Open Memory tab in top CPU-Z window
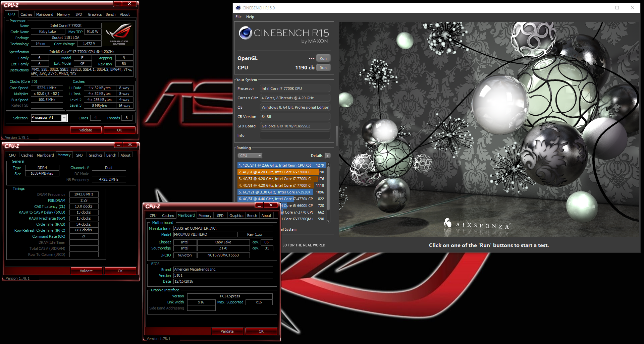644x344 pixels. [x=63, y=14]
